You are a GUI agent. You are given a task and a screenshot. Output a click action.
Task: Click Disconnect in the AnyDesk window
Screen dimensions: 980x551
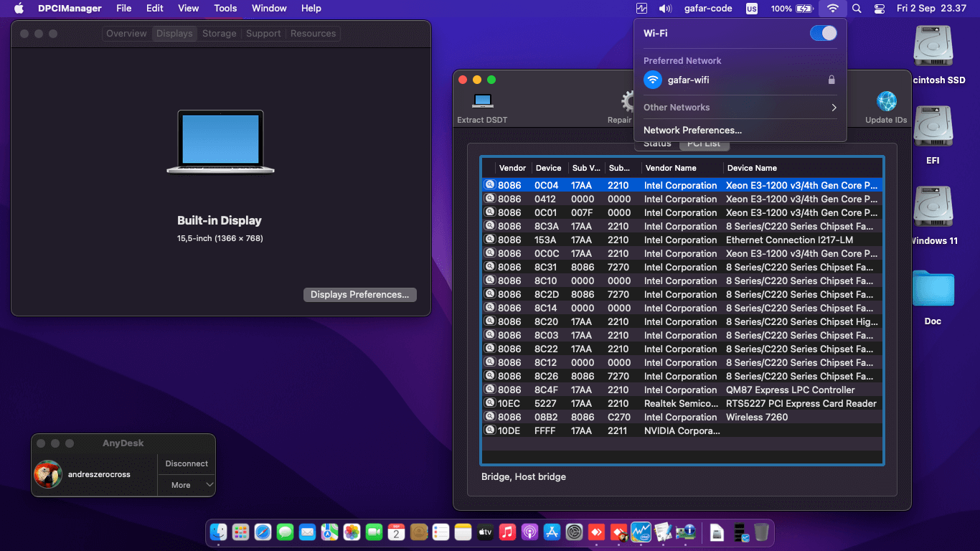[187, 463]
